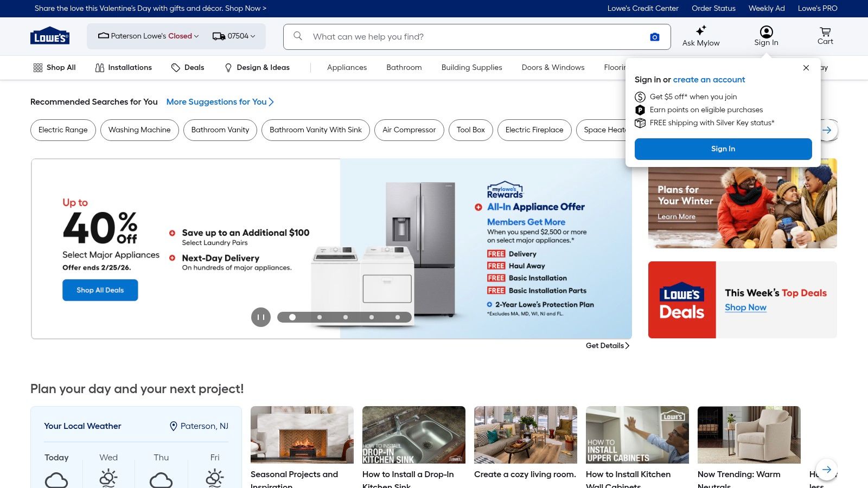This screenshot has height=488, width=868.
Task: Click the Ask Mylow sparkle icon
Action: coord(701,30)
